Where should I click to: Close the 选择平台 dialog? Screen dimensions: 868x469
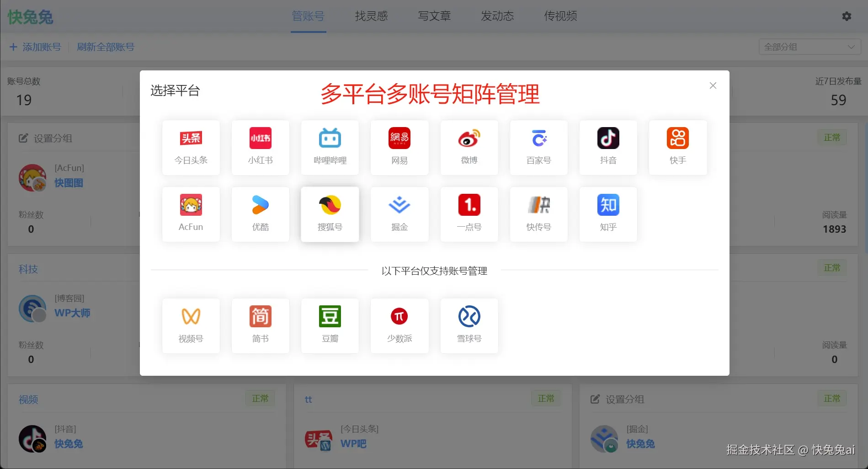point(713,85)
